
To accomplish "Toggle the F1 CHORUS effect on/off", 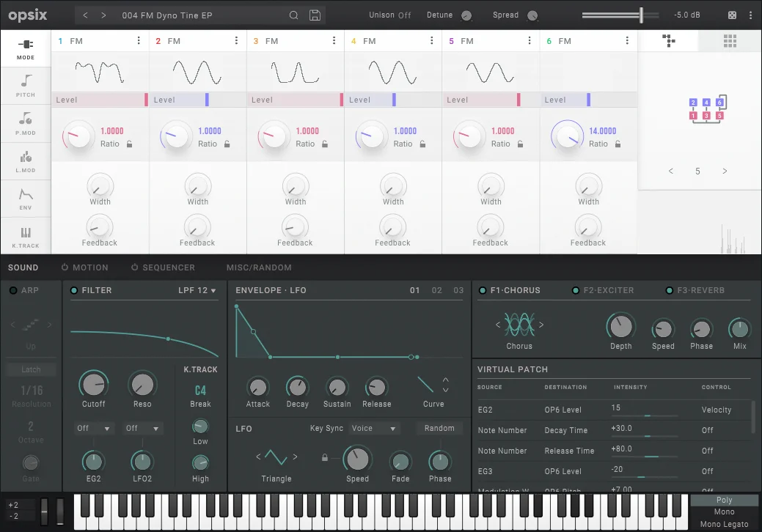I will 482,291.
